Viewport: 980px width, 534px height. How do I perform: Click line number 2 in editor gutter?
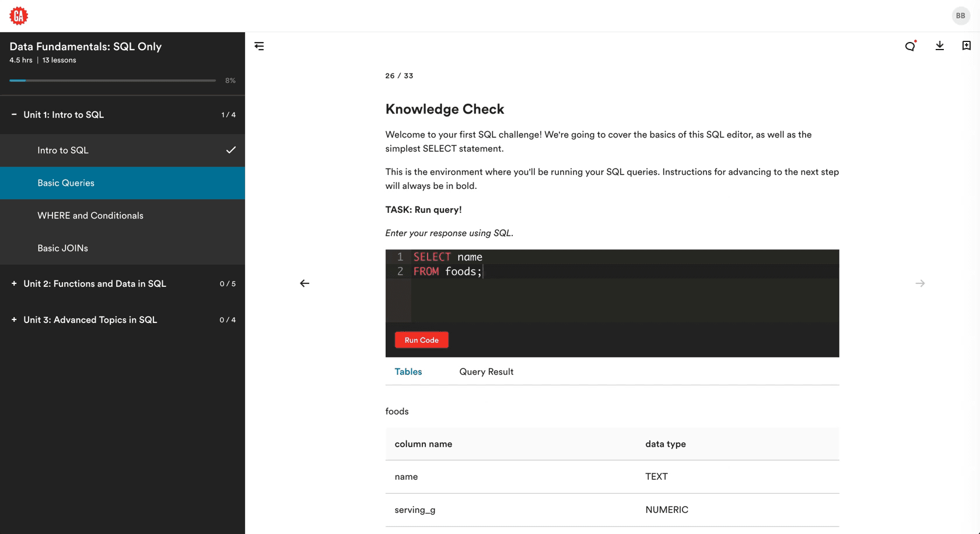pos(400,272)
